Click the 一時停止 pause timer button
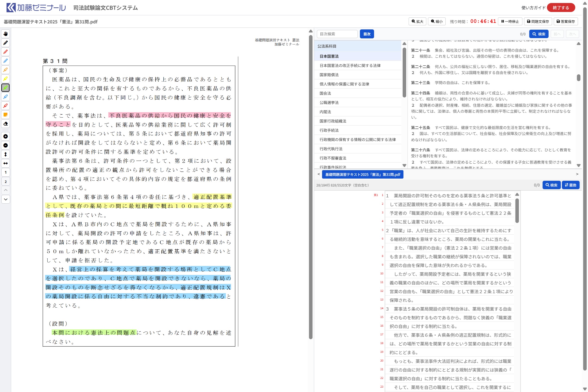This screenshot has height=392, width=588. click(x=510, y=22)
